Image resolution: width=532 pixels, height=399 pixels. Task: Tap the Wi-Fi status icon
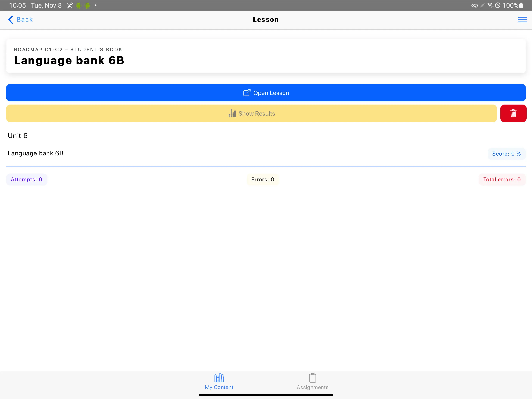pos(490,5)
